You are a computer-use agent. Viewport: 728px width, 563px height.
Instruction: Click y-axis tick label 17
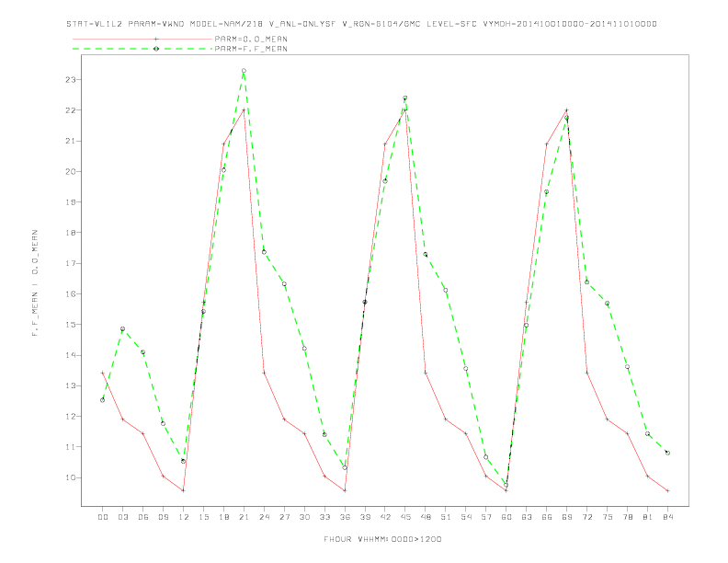[x=71, y=263]
